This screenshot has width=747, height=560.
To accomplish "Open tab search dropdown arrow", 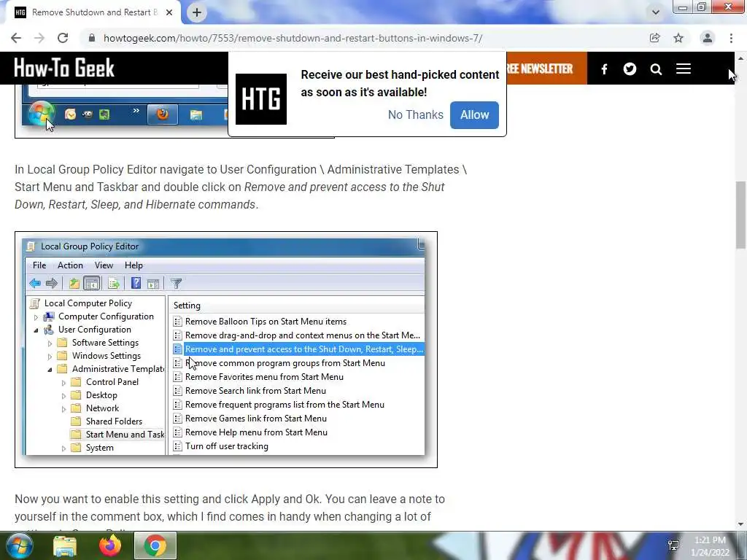I will (x=656, y=12).
